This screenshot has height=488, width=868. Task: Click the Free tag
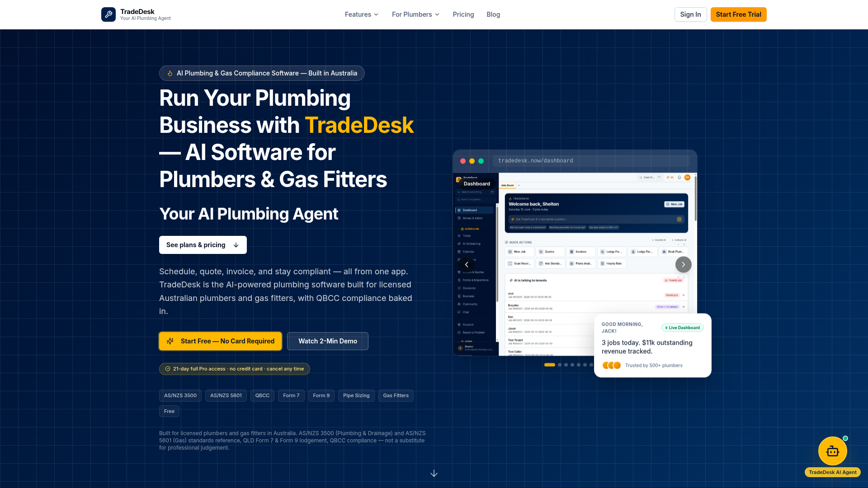tap(169, 412)
